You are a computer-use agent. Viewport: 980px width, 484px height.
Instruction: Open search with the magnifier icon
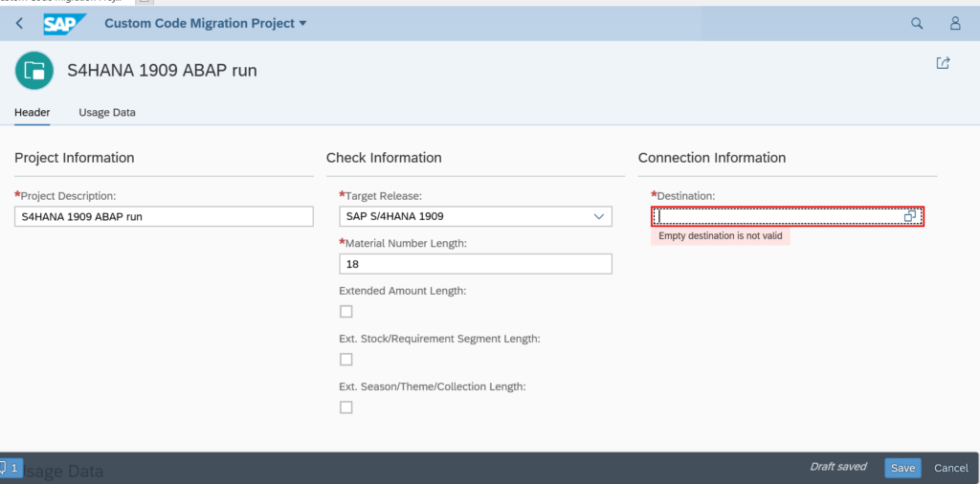916,23
